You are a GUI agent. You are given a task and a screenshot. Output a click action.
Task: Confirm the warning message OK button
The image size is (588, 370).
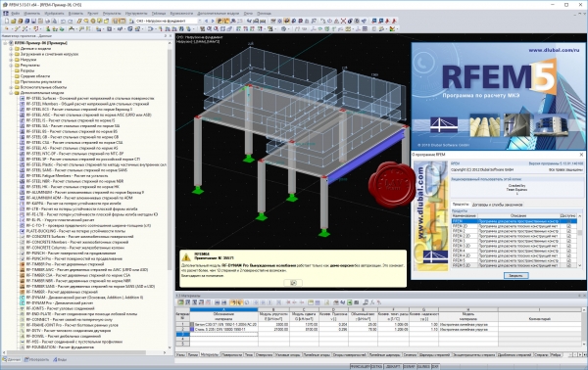293,283
